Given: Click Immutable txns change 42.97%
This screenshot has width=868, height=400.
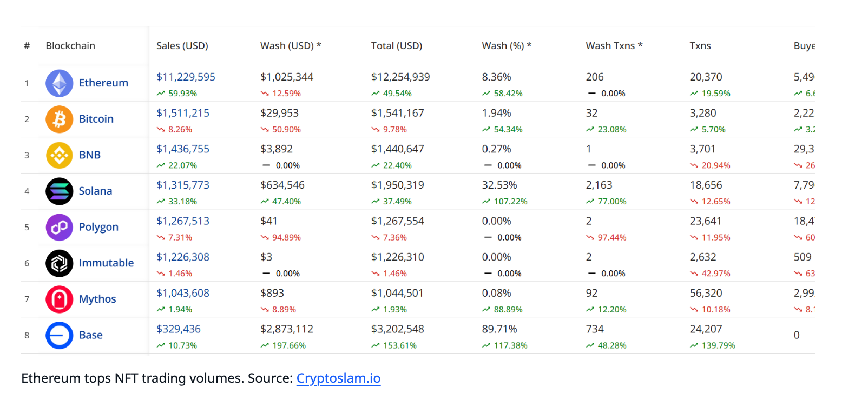Looking at the screenshot, I should 710,274.
